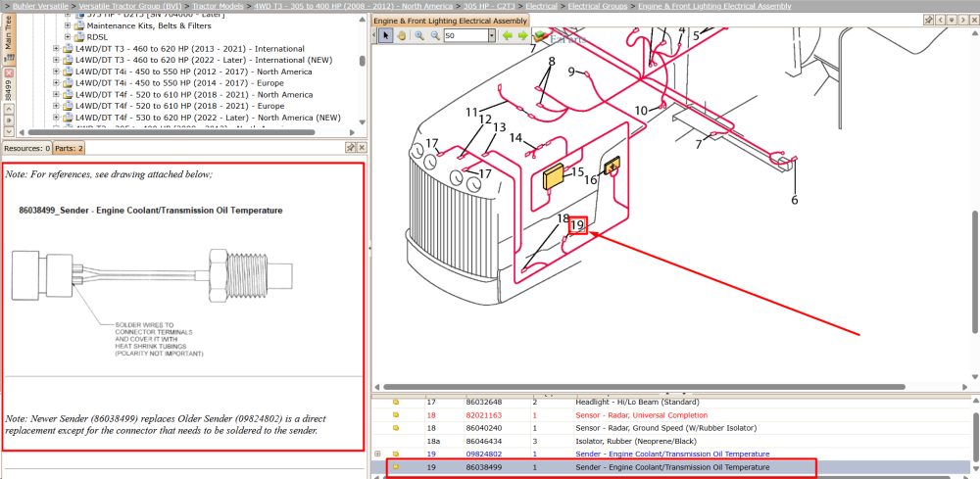This screenshot has width=980, height=479.
Task: Click the side tab list icon between chevrons
Action: click(9, 120)
